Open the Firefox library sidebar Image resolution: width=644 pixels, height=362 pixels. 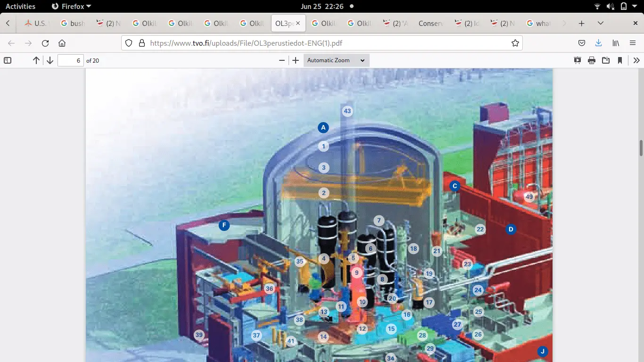point(616,43)
